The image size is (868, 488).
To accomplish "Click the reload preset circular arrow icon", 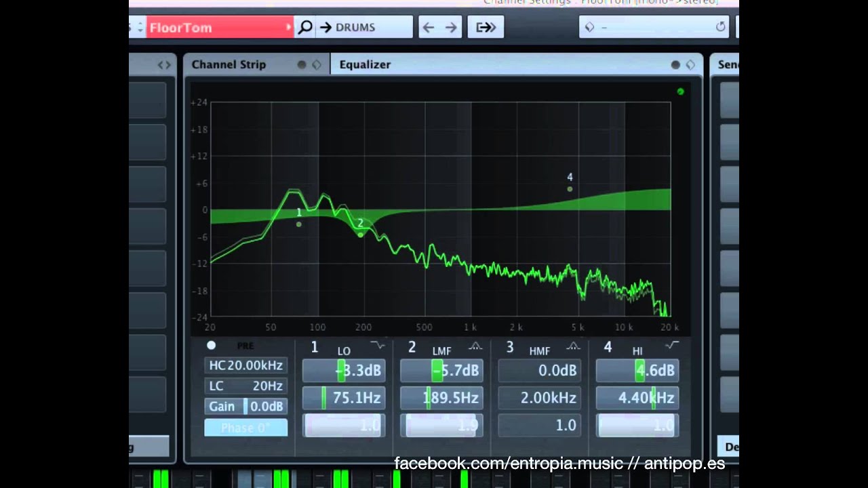I will [720, 27].
